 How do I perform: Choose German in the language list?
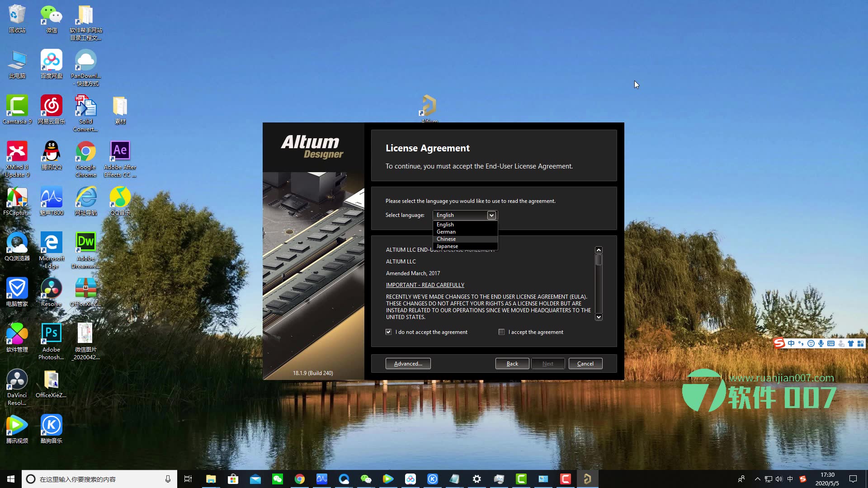[x=465, y=232]
